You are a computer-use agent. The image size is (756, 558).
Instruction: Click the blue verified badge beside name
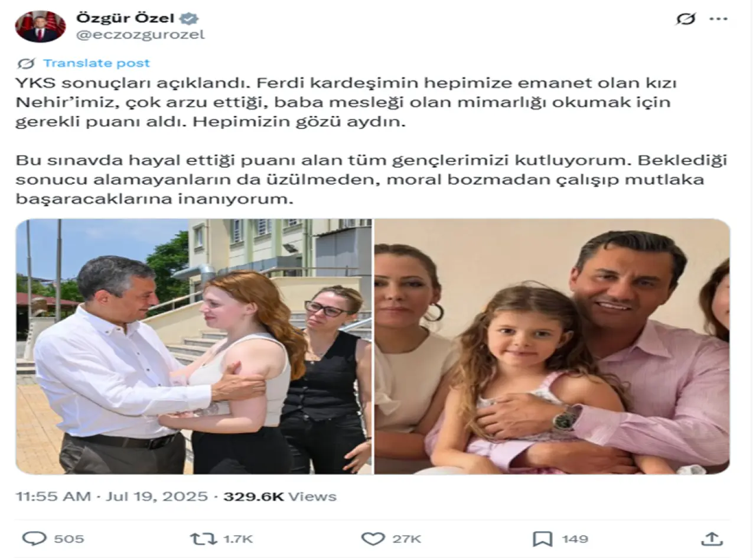click(x=189, y=18)
